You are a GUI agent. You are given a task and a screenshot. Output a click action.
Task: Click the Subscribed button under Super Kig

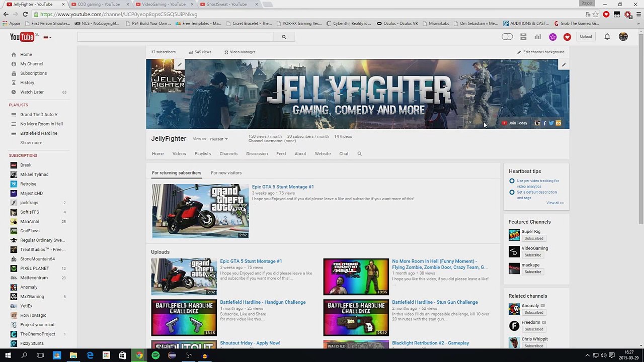(x=533, y=238)
